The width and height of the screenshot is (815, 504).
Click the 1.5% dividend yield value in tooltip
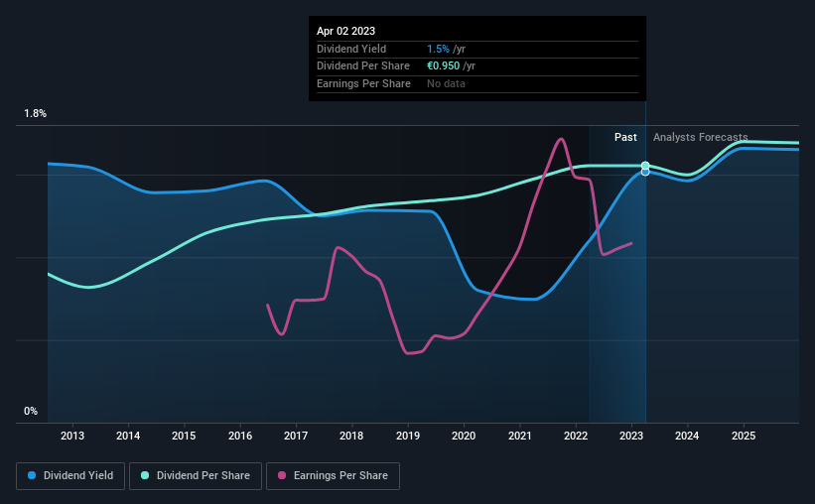point(438,49)
